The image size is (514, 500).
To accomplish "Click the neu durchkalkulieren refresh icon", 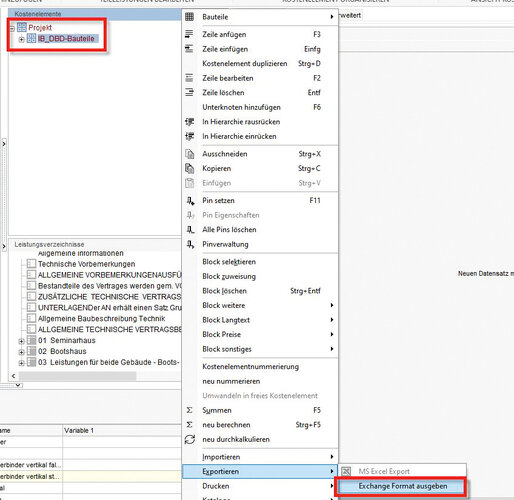I will pos(190,439).
